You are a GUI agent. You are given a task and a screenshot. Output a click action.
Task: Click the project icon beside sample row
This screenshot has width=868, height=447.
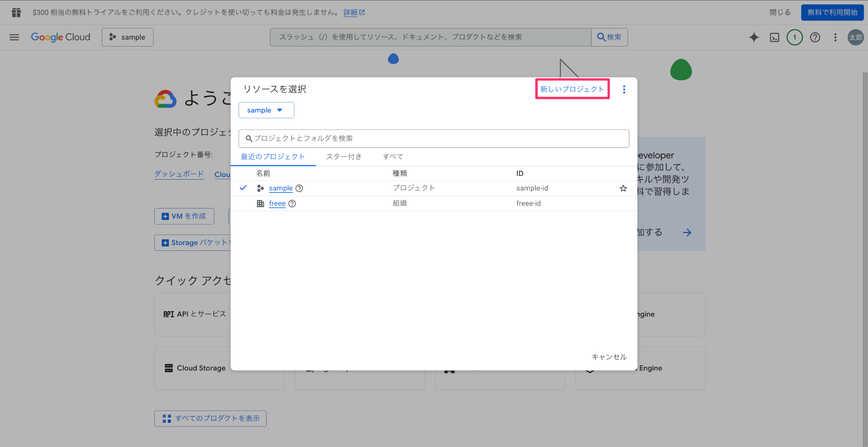pyautogui.click(x=260, y=188)
